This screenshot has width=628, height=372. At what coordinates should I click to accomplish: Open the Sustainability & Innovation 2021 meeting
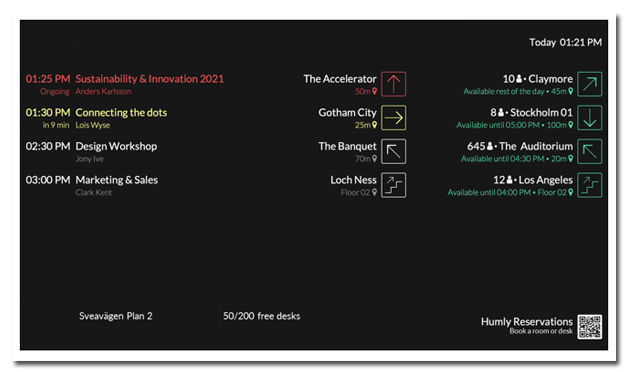coord(149,79)
